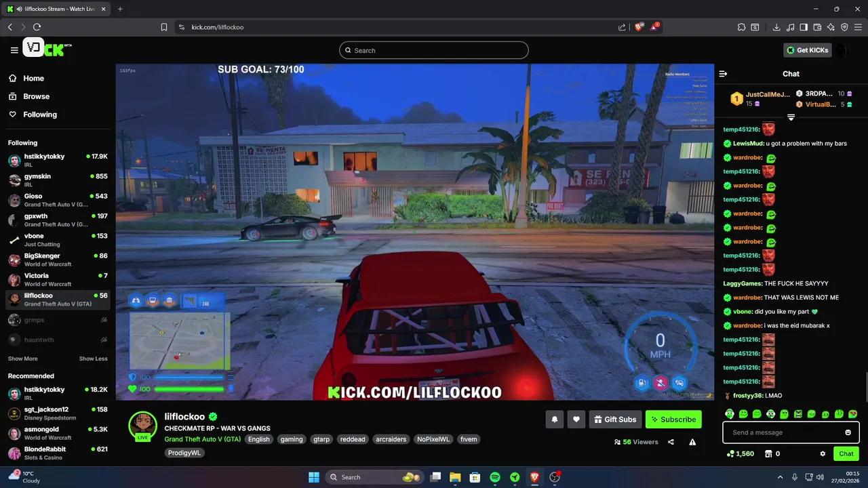868x488 pixels.
Task: Click Gift Subs button
Action: tap(615, 420)
